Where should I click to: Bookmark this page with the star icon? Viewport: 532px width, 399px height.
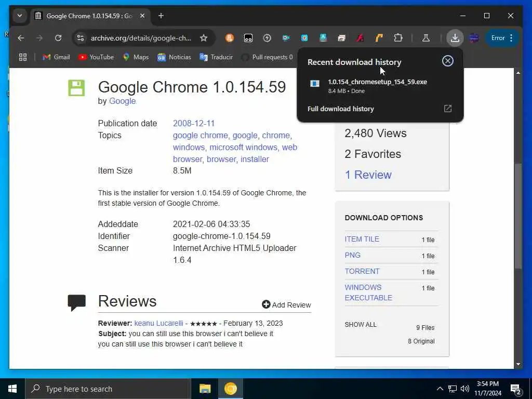[204, 38]
